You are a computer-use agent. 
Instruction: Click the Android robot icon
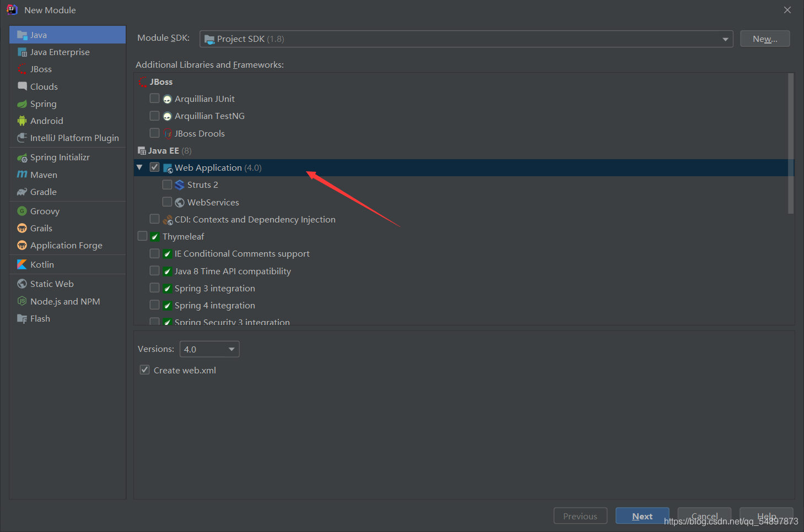pos(22,121)
